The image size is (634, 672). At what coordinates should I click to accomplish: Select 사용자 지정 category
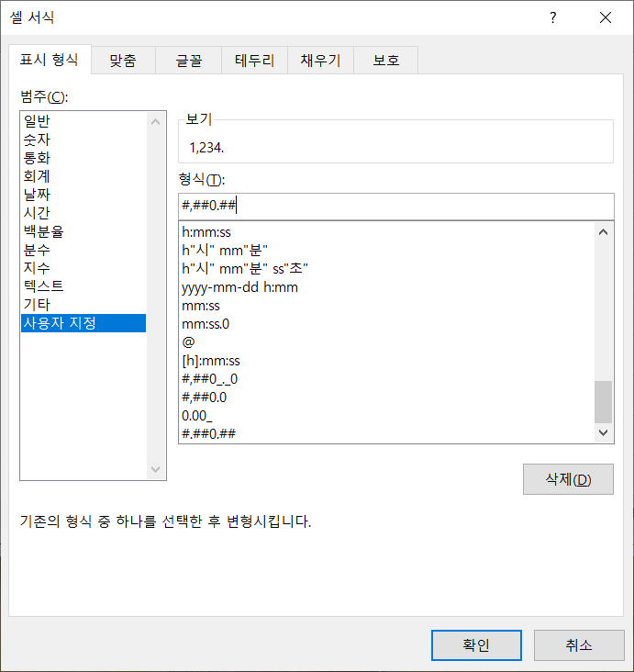pyautogui.click(x=83, y=323)
